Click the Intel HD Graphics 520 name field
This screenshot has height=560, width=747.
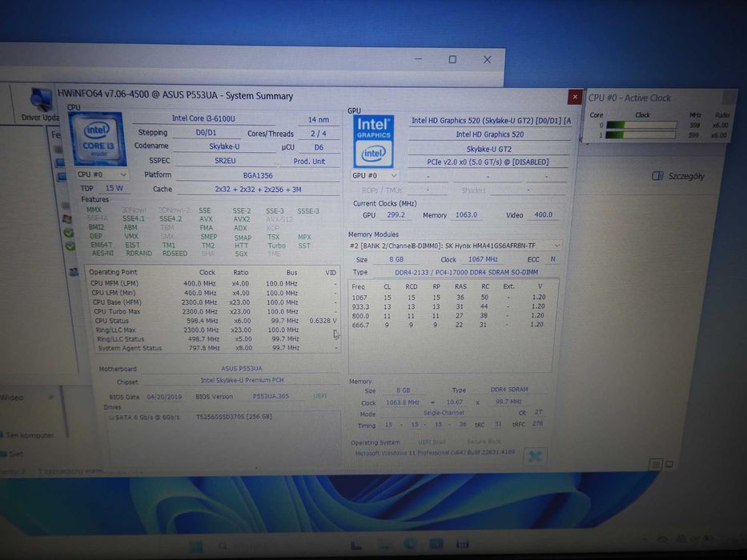(x=490, y=134)
